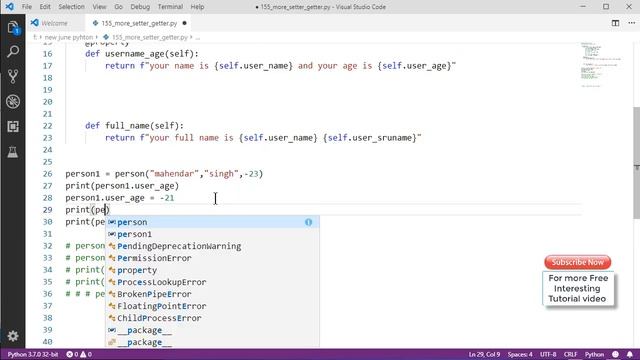Click line number 22 in gutter

tap(48, 126)
